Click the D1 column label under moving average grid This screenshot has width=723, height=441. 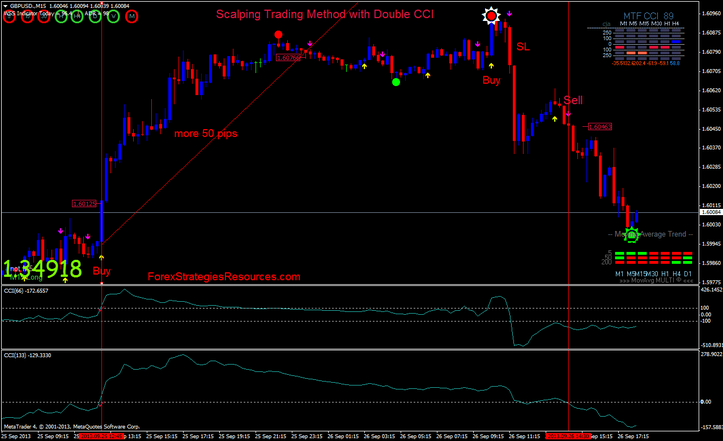tap(687, 274)
